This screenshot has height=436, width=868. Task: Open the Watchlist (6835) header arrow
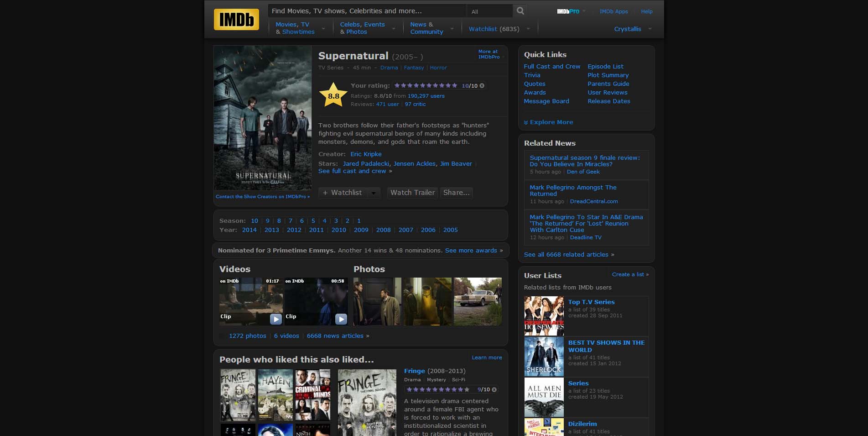click(x=528, y=29)
